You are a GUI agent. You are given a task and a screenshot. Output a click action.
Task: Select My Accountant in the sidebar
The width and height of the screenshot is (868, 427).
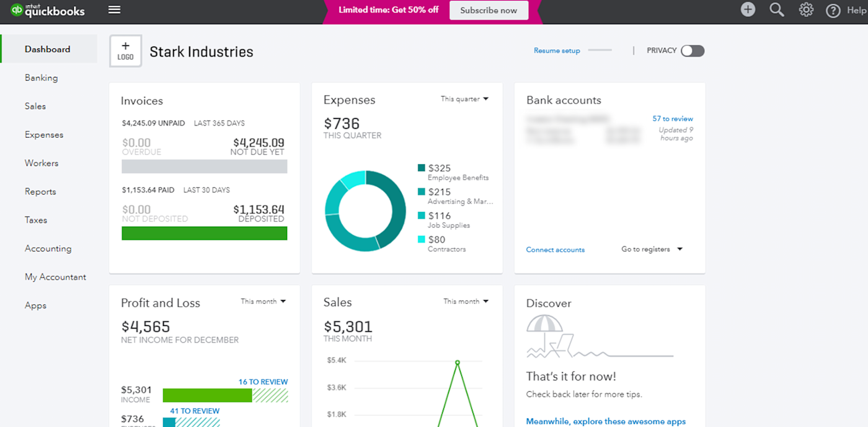click(x=55, y=277)
